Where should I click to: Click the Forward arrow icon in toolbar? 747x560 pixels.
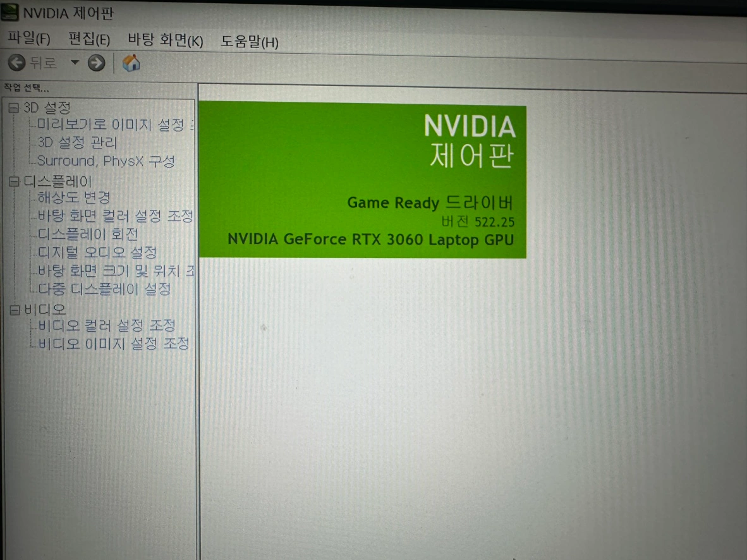tap(96, 63)
